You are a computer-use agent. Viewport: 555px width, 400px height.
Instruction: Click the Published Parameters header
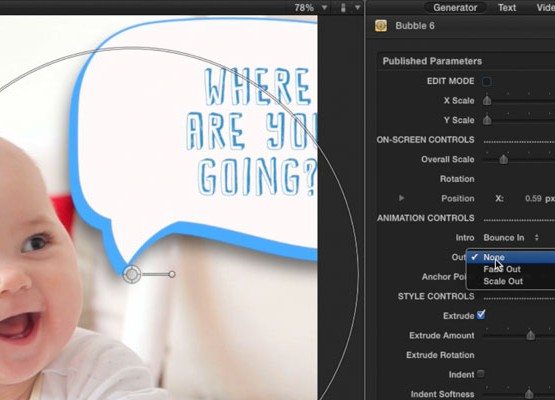point(432,61)
